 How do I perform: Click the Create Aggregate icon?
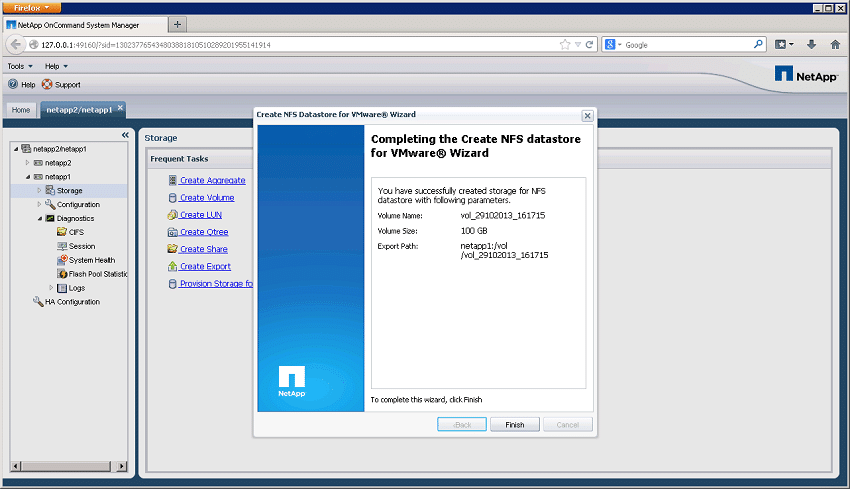tap(172, 180)
